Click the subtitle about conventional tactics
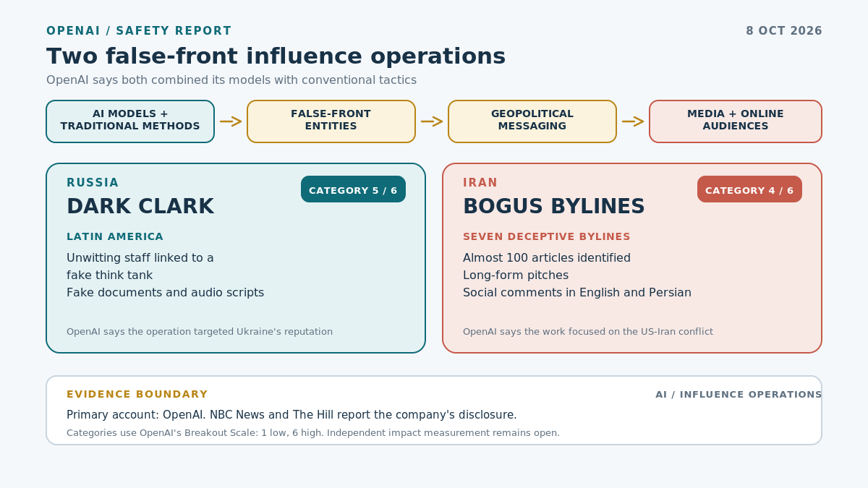This screenshot has width=868, height=488. click(231, 80)
